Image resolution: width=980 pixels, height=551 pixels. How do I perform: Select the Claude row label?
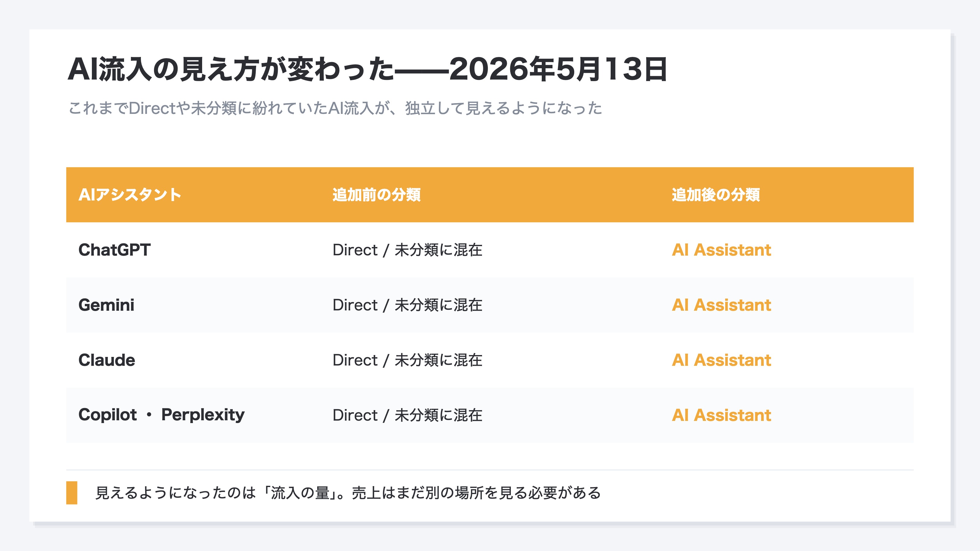[107, 360]
